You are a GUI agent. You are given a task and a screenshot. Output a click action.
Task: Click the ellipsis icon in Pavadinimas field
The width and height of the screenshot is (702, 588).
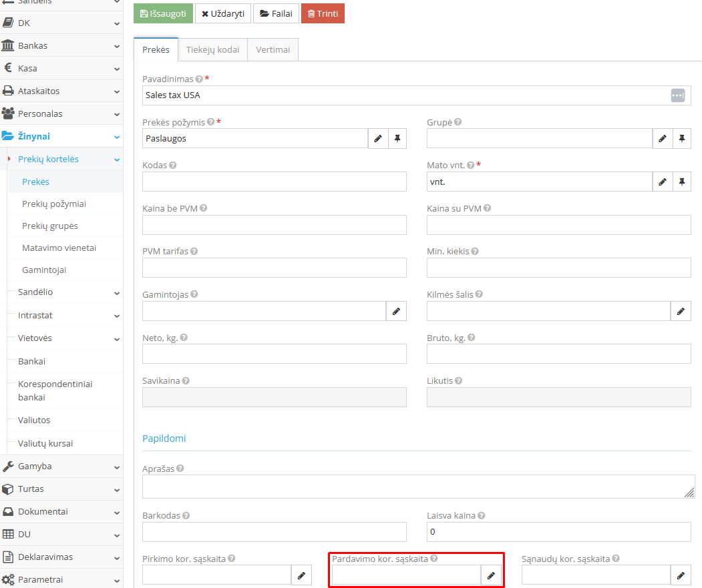tap(678, 95)
